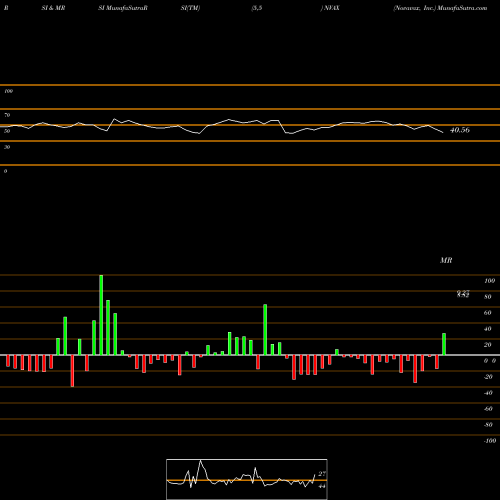Click the RSI axis label 50

[x=7, y=131]
